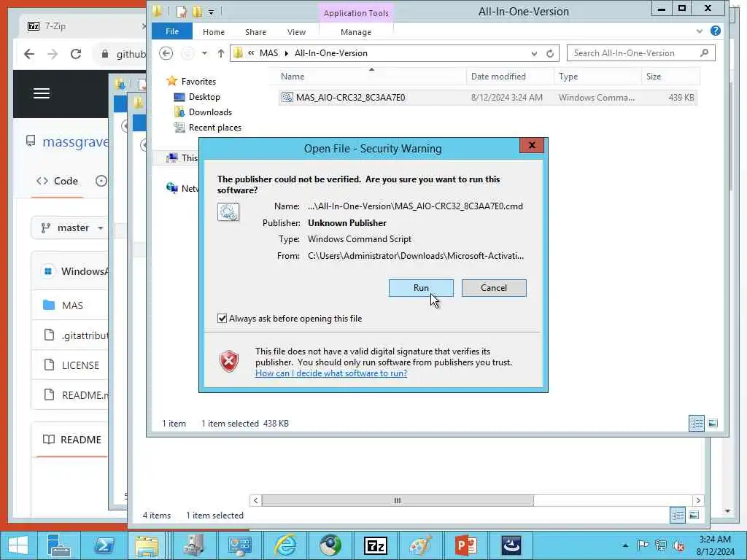Open File Explorer on the taskbar
The width and height of the screenshot is (747, 560).
point(147,545)
